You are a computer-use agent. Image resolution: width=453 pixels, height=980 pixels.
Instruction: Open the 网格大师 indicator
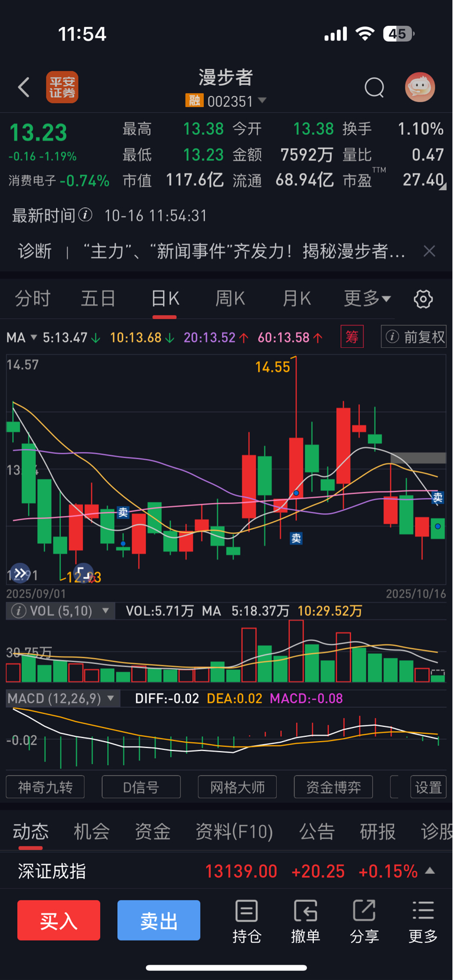click(x=237, y=787)
